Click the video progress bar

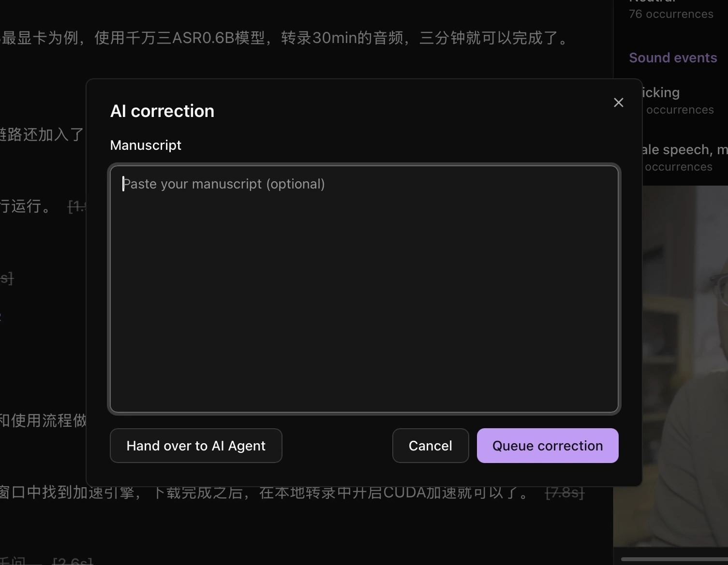(x=674, y=559)
